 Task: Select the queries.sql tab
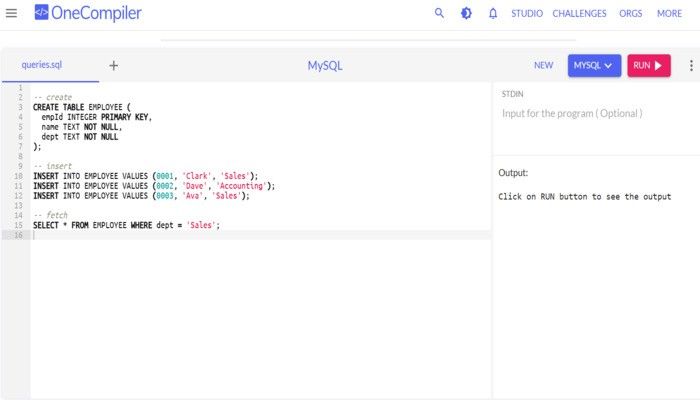click(42, 65)
